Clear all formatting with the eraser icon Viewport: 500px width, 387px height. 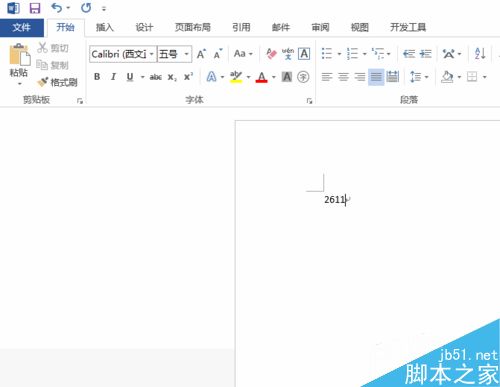pyautogui.click(x=271, y=54)
